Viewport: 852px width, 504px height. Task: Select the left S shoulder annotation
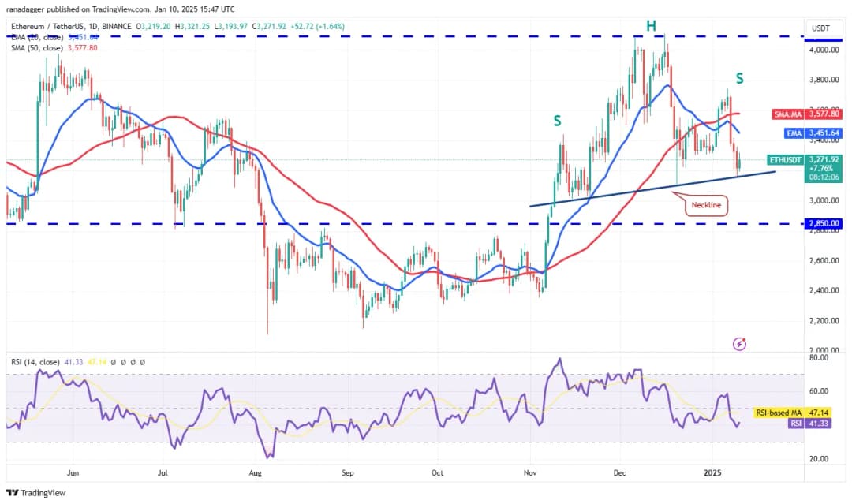pyautogui.click(x=557, y=121)
